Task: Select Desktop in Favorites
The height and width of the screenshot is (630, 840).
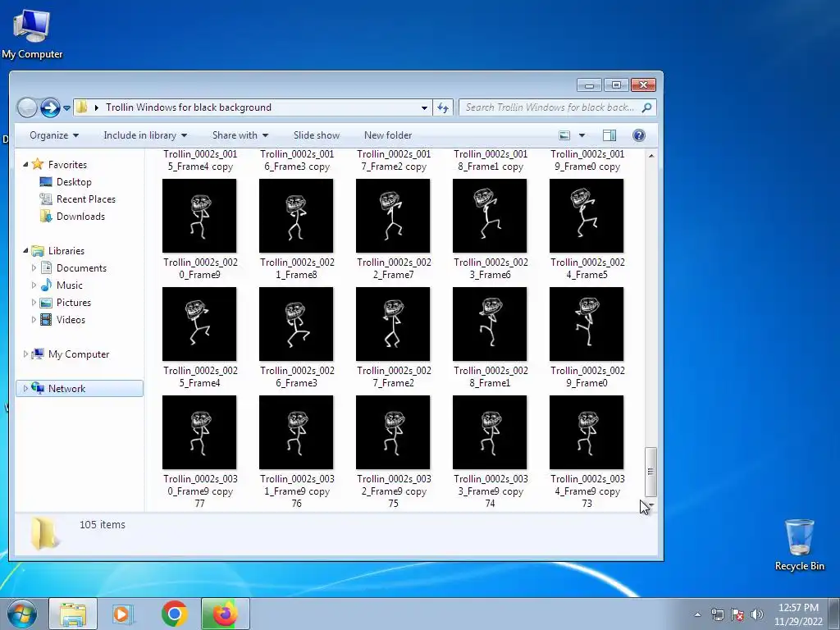Action: [x=74, y=182]
